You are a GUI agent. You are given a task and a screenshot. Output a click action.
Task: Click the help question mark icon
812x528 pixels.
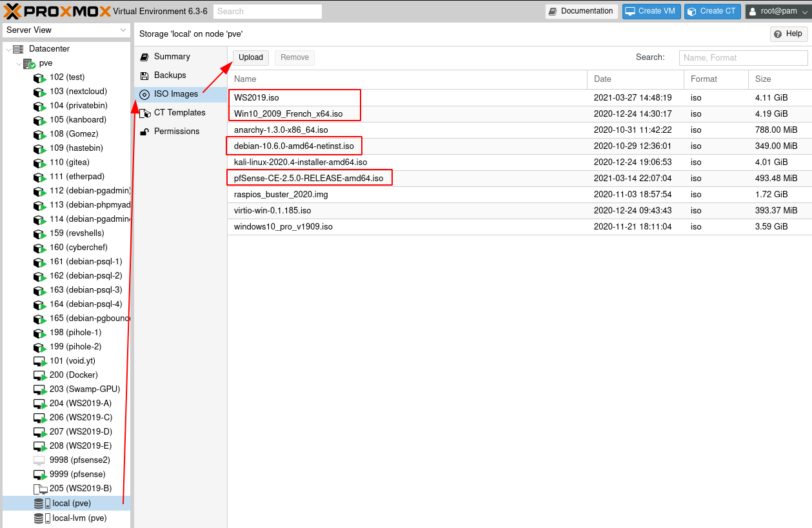[779, 34]
